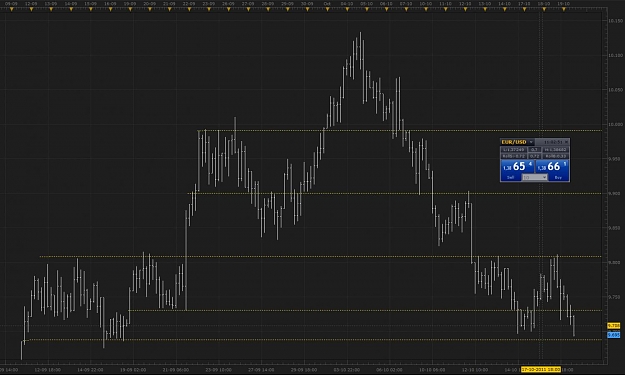
Task: Select the dotted horizontal line at 9.900
Action: [x=395, y=193]
